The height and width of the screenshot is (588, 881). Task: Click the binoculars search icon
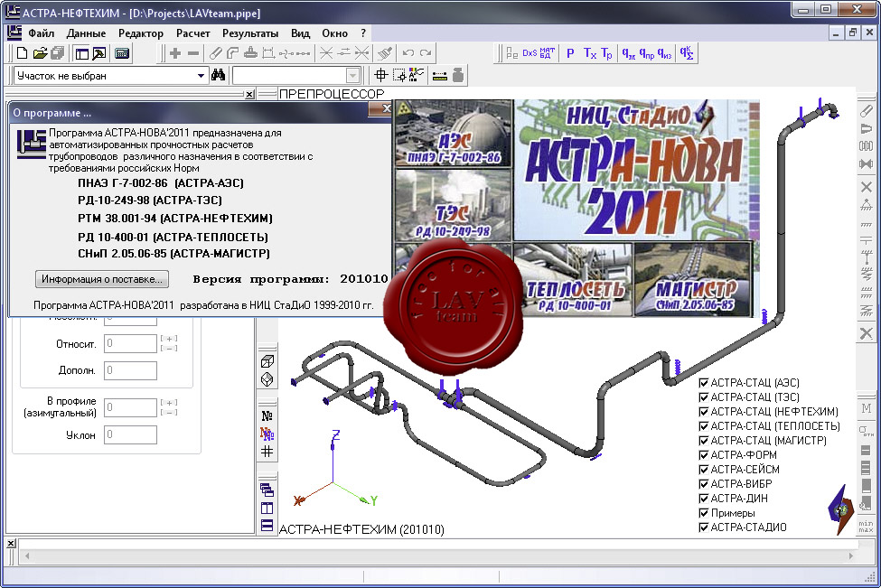pyautogui.click(x=218, y=75)
